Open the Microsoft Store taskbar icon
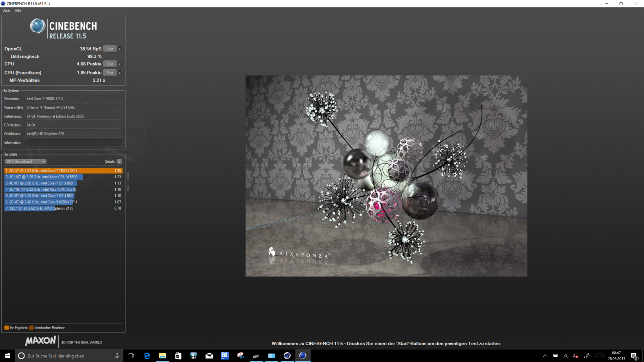644x362 pixels. point(178,356)
